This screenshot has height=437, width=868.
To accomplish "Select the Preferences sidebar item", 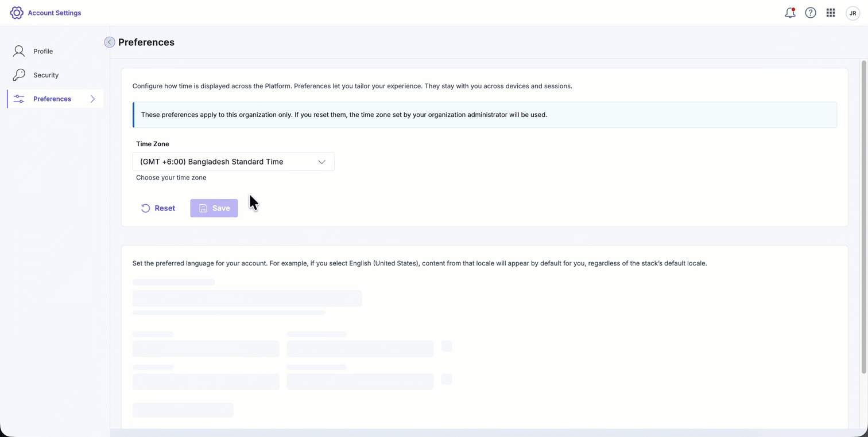I will click(x=52, y=99).
